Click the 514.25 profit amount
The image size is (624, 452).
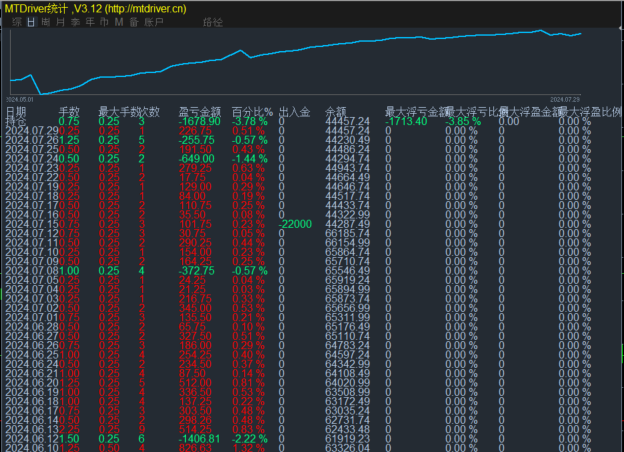click(195, 430)
